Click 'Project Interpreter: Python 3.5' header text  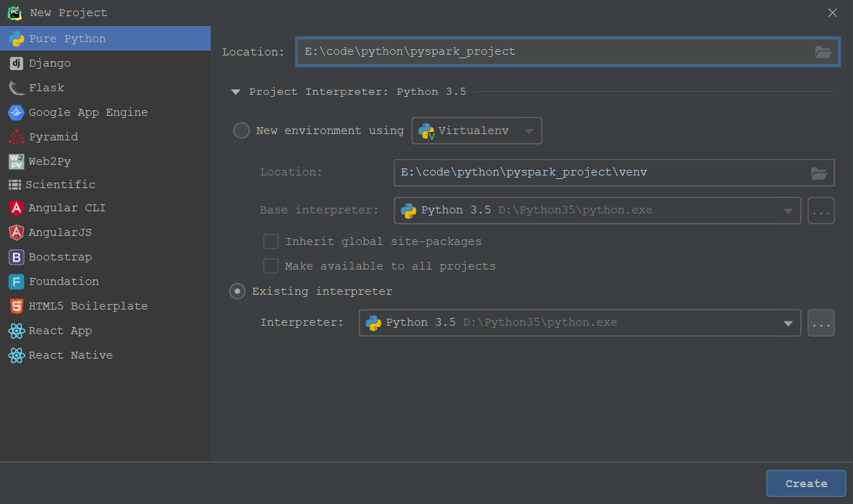point(358,92)
